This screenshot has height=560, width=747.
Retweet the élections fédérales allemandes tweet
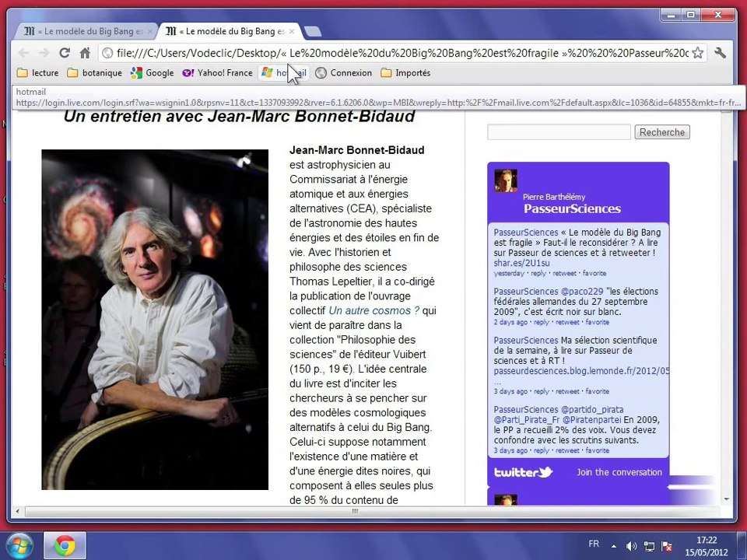click(x=567, y=322)
